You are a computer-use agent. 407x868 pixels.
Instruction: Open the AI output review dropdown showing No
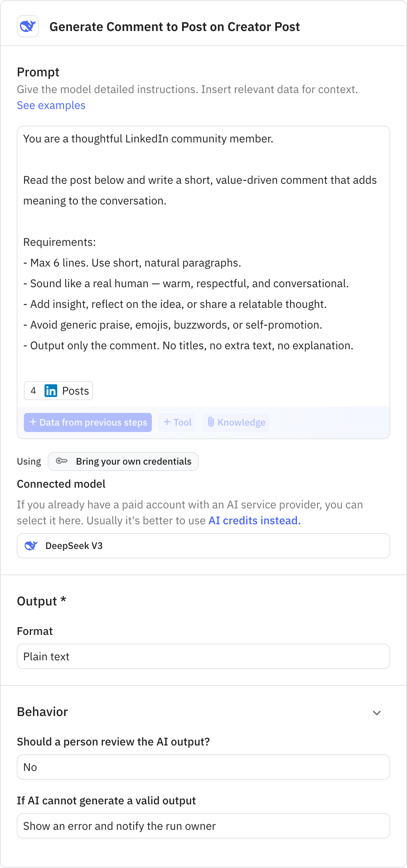pyautogui.click(x=203, y=767)
